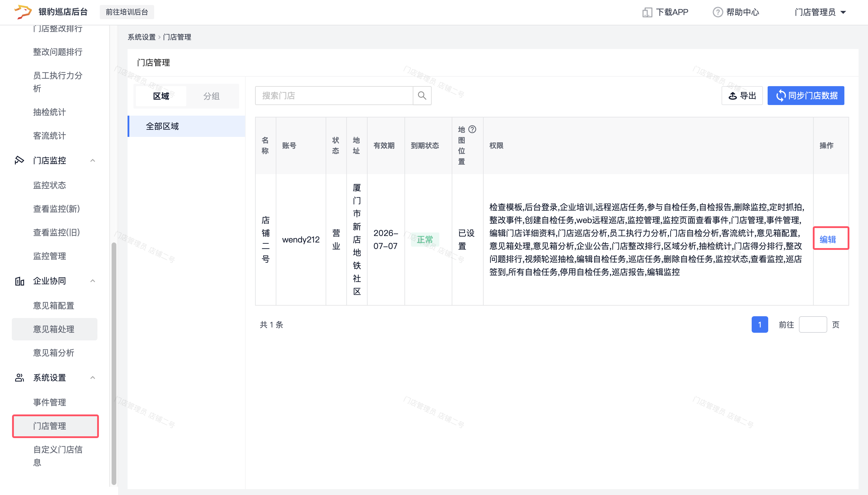Click the system settings people icon

coord(19,377)
